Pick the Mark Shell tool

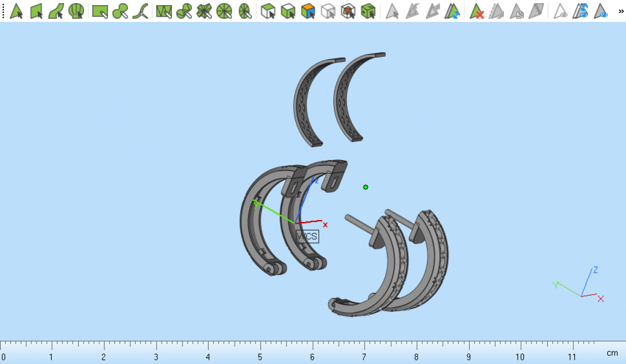click(76, 10)
